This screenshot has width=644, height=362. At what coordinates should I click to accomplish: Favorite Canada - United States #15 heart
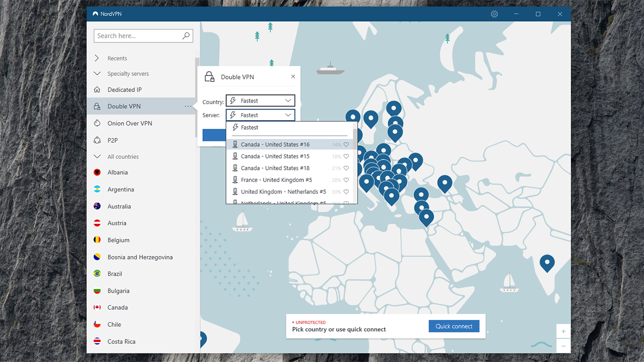pos(346,156)
